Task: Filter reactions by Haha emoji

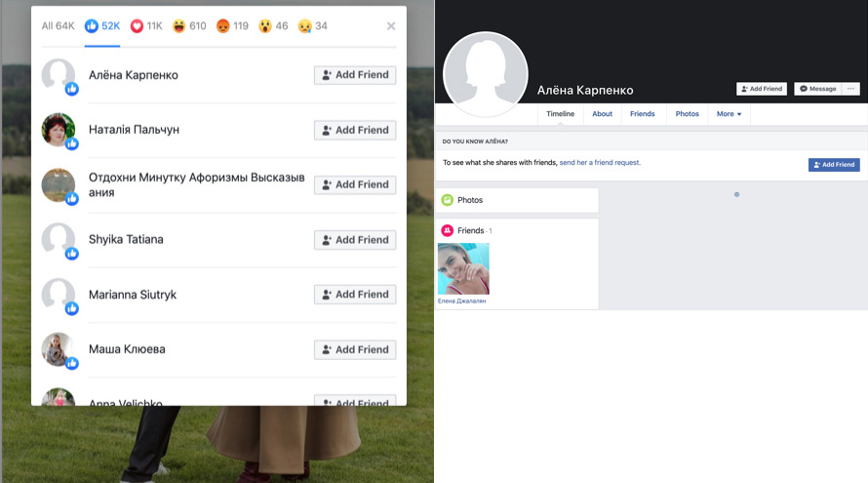Action: pyautogui.click(x=189, y=26)
